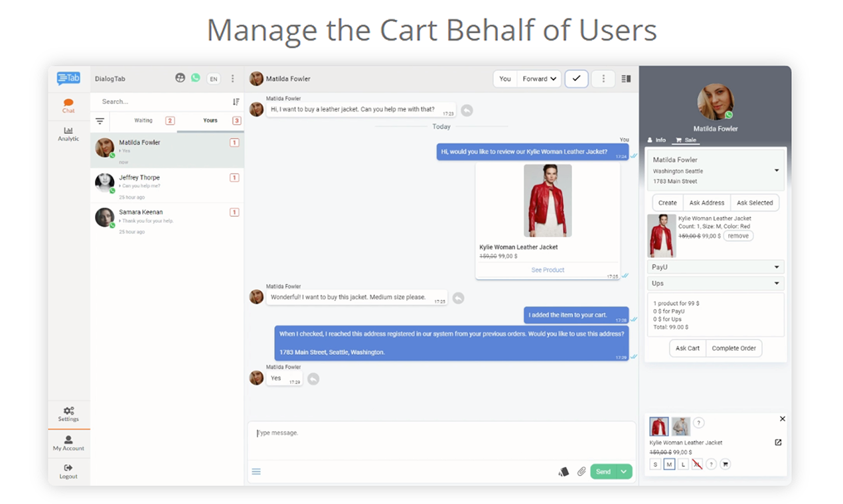843x504 pixels.
Task: Select size L for the jacket
Action: coord(683,464)
